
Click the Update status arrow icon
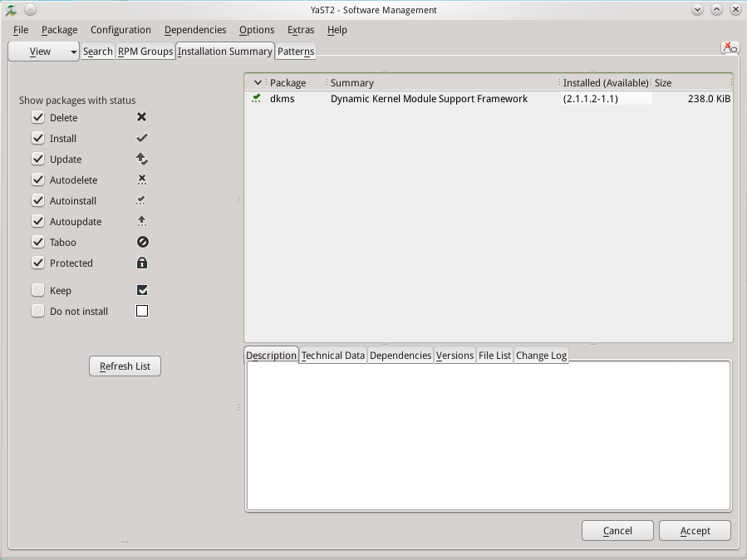(x=141, y=159)
